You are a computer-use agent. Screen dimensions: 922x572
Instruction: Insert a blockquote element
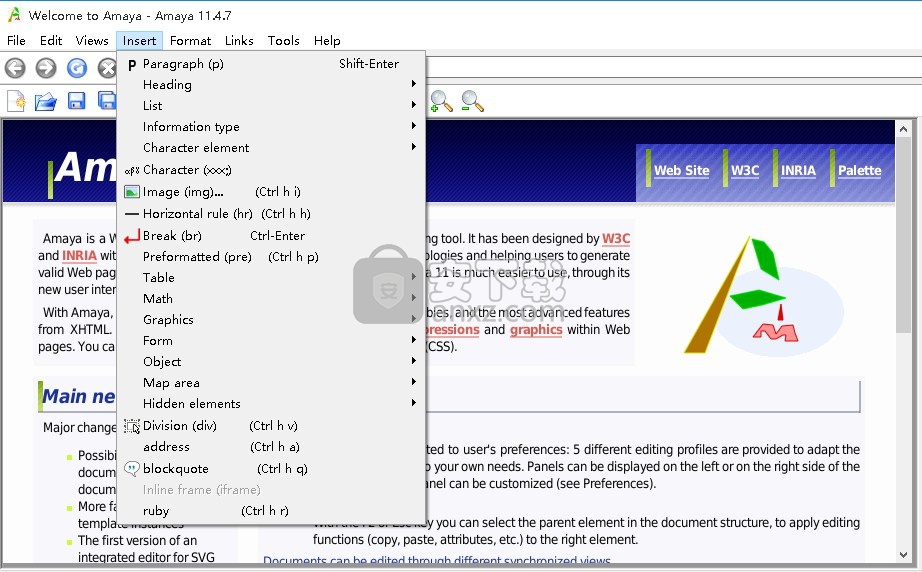(x=271, y=469)
